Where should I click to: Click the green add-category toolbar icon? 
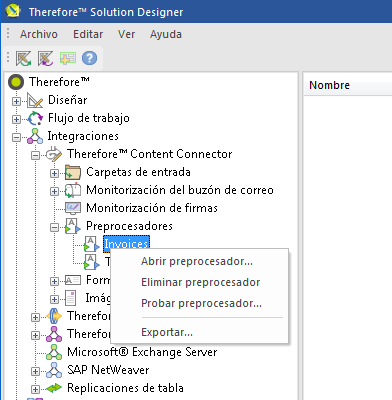tap(68, 58)
